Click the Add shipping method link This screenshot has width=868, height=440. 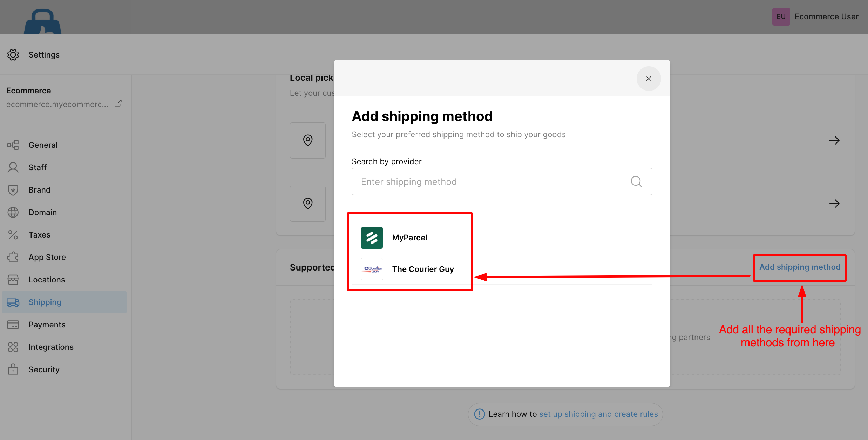click(x=800, y=267)
